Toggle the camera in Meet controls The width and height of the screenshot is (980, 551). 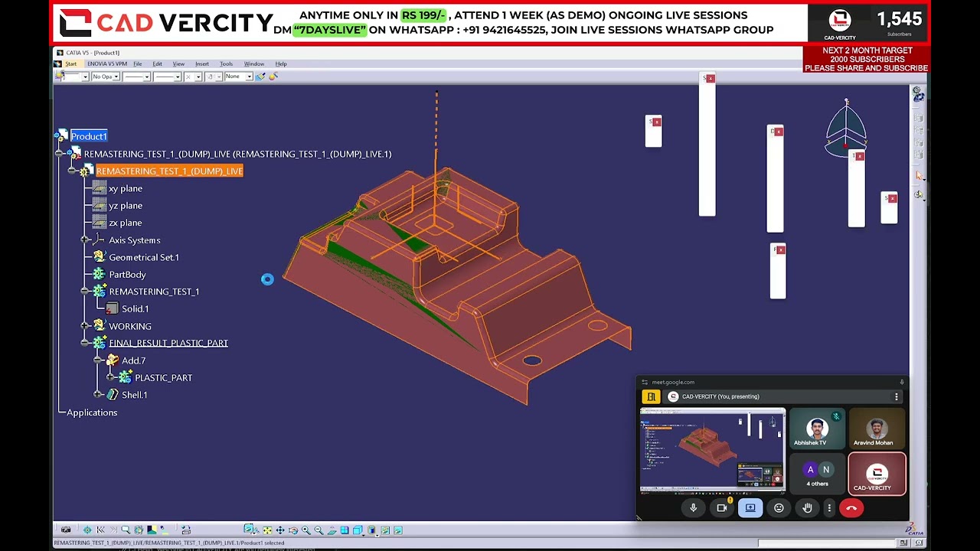[x=722, y=508]
